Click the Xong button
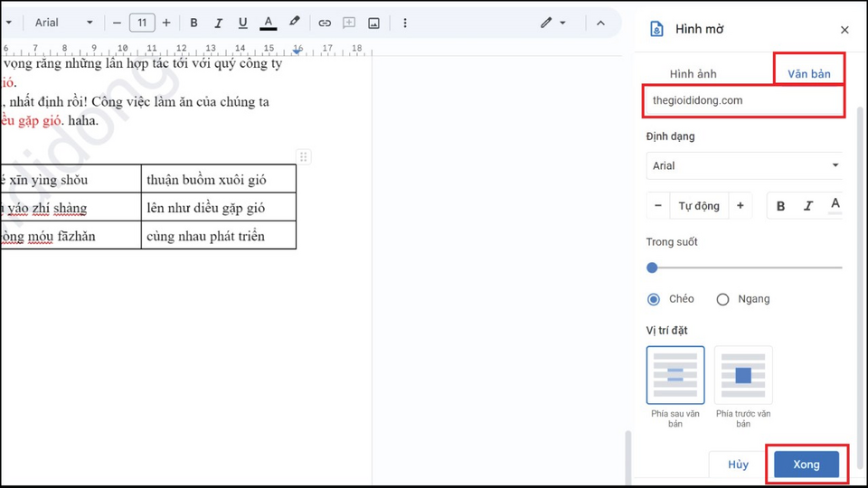Viewport: 868px width, 488px height. [x=807, y=465]
